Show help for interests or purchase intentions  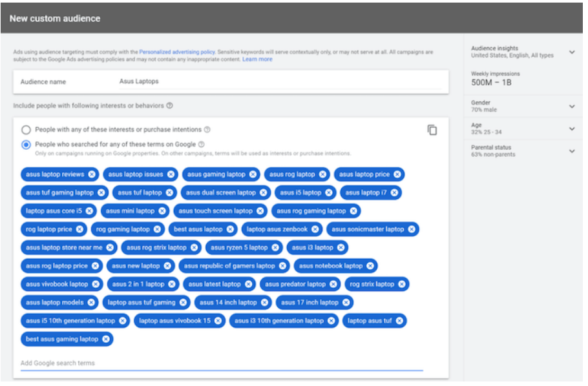[x=207, y=130]
